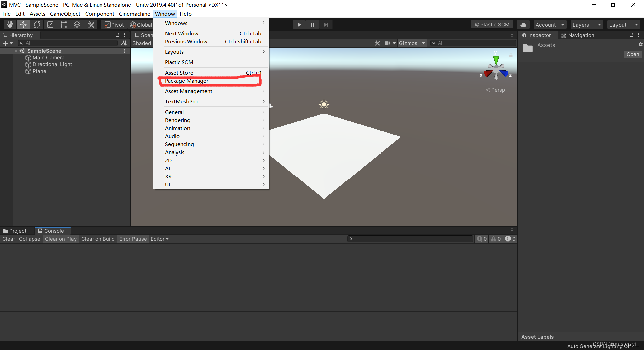Open Animation submenu

click(x=211, y=128)
